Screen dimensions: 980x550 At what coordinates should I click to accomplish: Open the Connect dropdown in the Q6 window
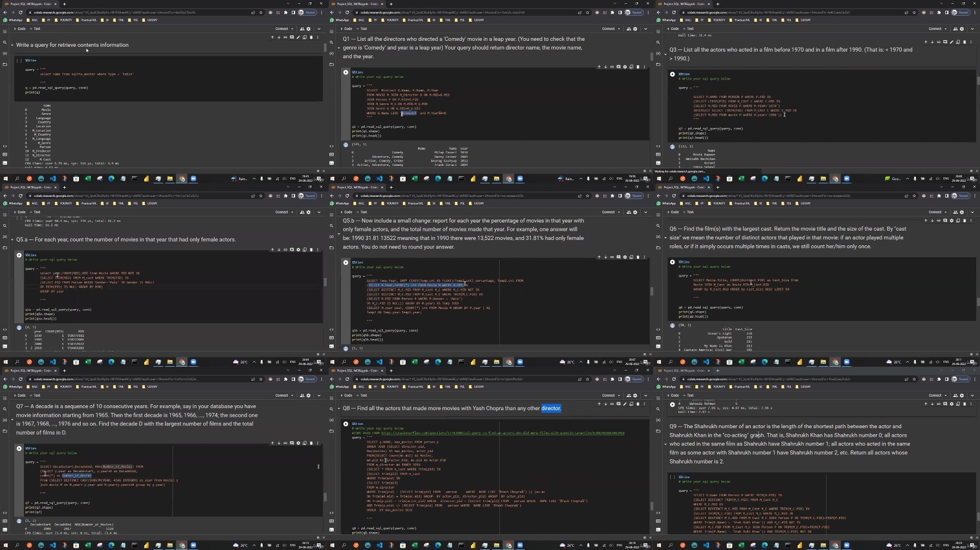938,212
